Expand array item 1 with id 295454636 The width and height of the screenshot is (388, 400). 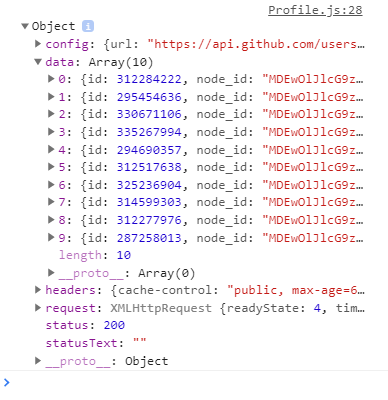tap(51, 97)
